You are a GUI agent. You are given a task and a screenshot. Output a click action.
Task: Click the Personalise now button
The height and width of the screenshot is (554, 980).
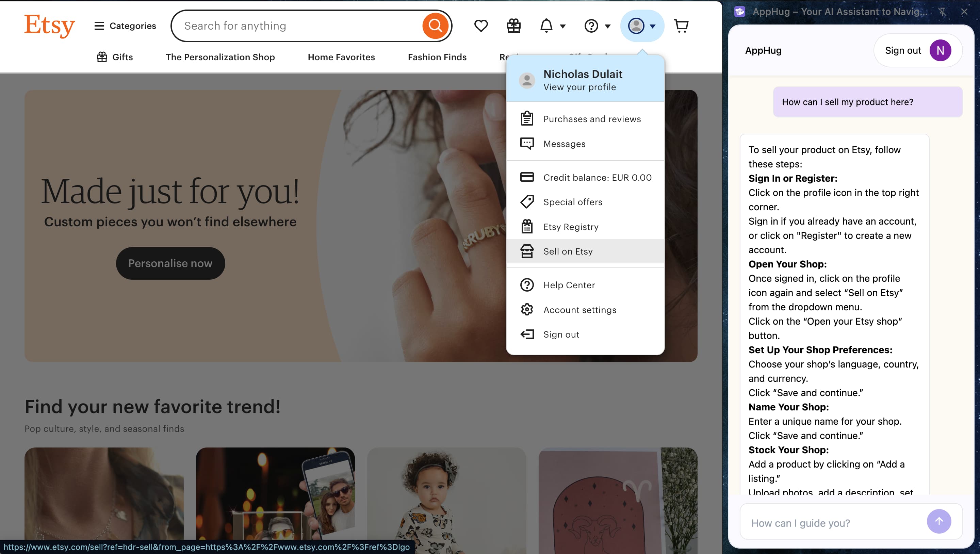(170, 263)
